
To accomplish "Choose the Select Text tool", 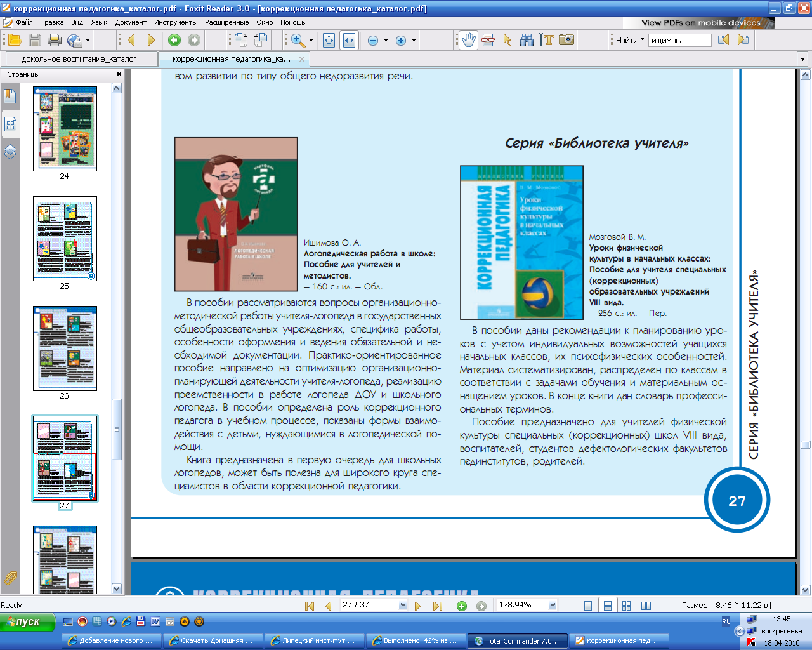I will tap(547, 40).
